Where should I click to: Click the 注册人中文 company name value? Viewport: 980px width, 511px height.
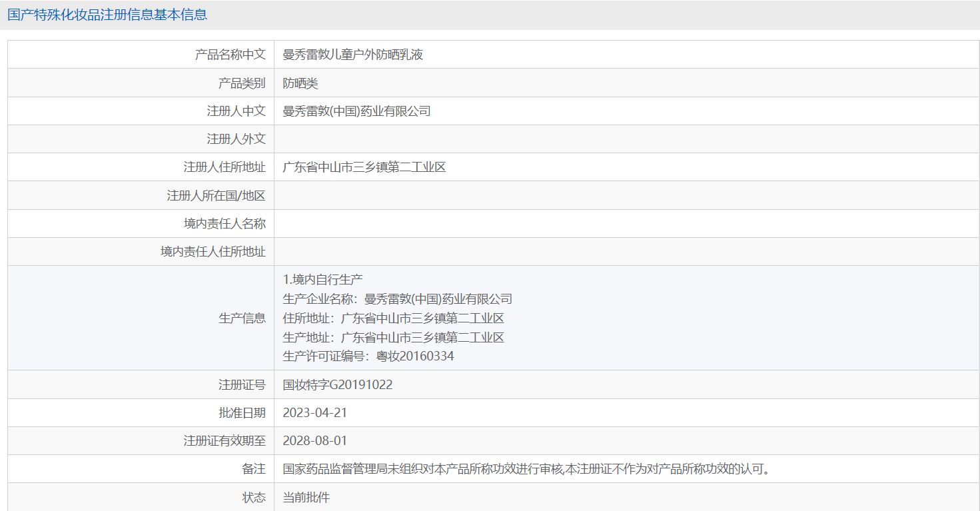click(x=356, y=111)
